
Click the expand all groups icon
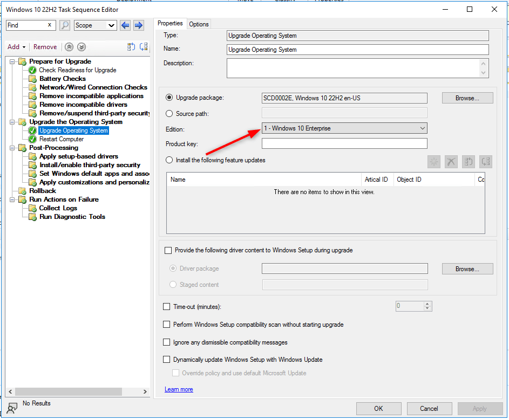[142, 47]
